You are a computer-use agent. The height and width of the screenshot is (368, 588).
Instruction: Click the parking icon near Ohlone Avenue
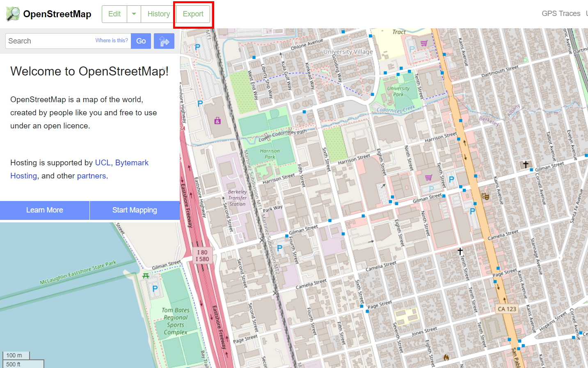pyautogui.click(x=197, y=47)
